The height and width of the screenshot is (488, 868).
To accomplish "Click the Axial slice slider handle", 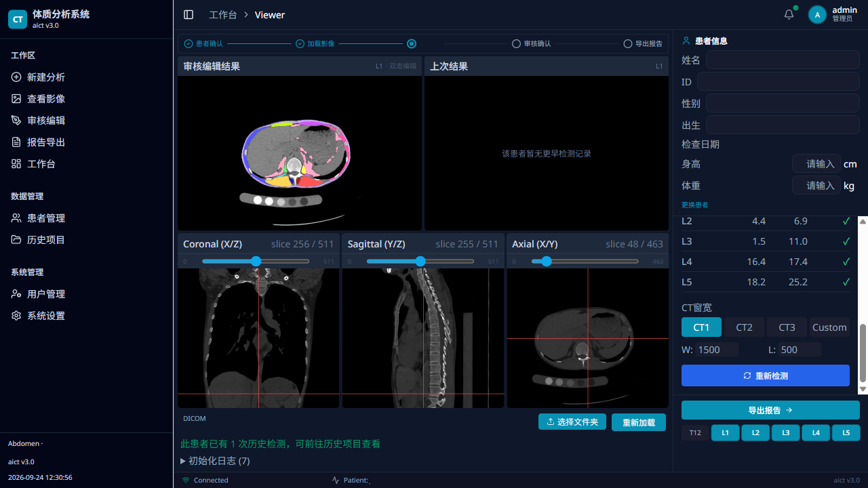I will [x=547, y=261].
